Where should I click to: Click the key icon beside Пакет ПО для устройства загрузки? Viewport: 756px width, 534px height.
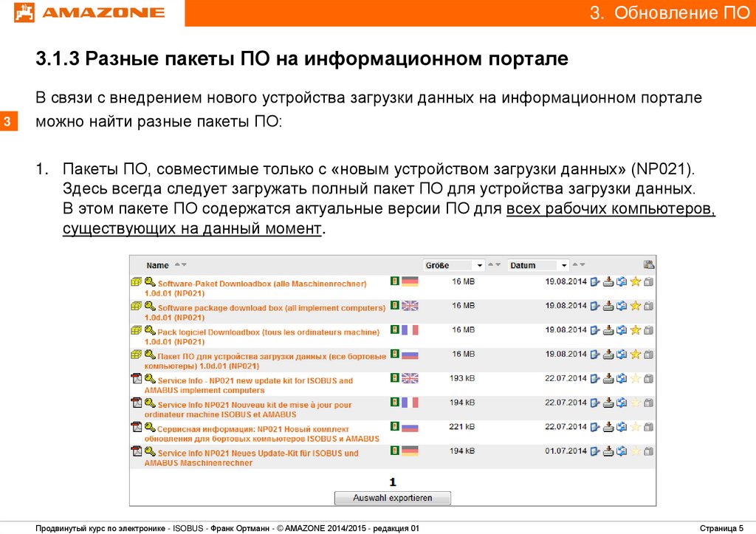point(150,355)
